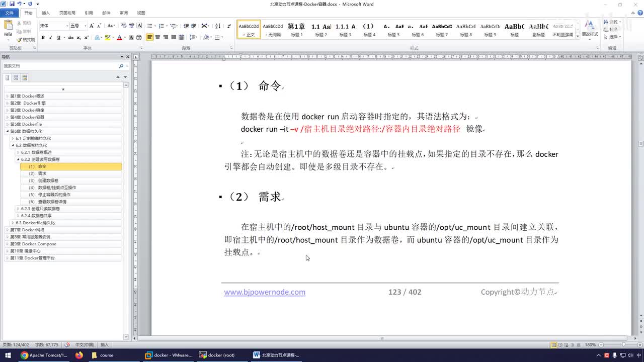Expand the styles gallery More arrow
644x362 pixels.
pos(578,36)
